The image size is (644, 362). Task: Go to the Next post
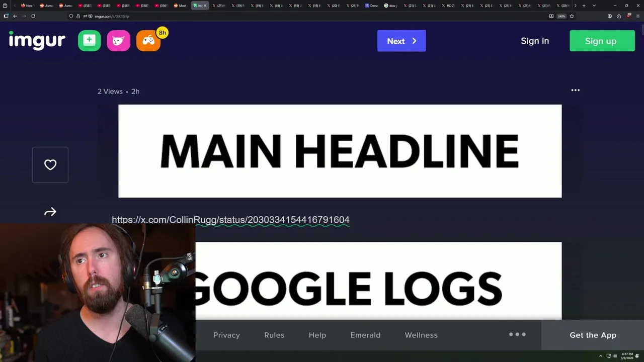(401, 41)
